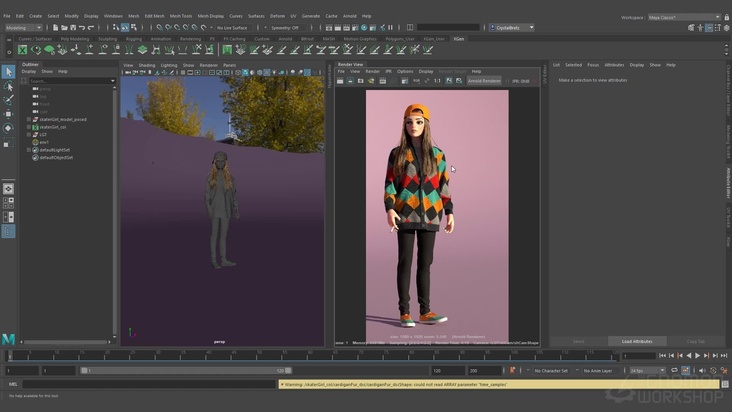
Task: Expand the Arnold Renderer dropdown
Action: (x=484, y=81)
